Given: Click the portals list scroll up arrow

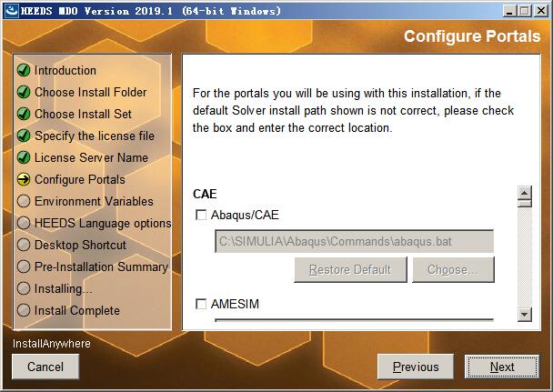Looking at the screenshot, I should (x=525, y=193).
